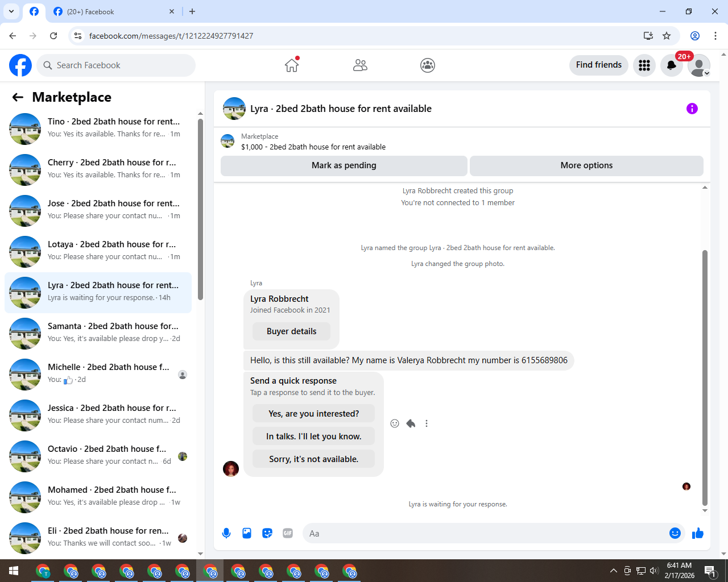Open the Facebook menu grid icon
728x582 pixels.
click(x=644, y=65)
